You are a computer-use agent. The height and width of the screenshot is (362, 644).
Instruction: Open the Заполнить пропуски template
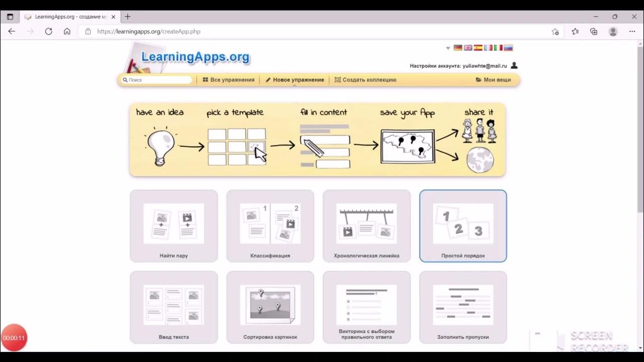(x=463, y=307)
